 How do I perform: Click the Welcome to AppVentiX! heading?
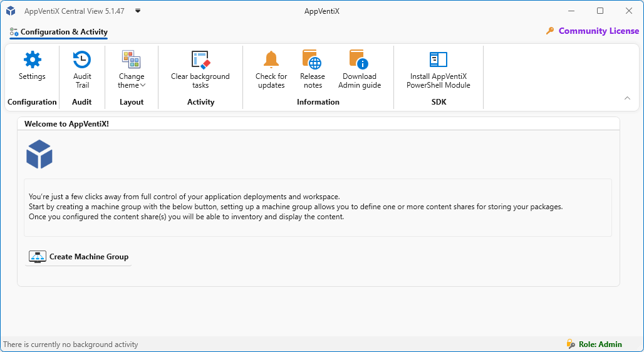click(66, 123)
